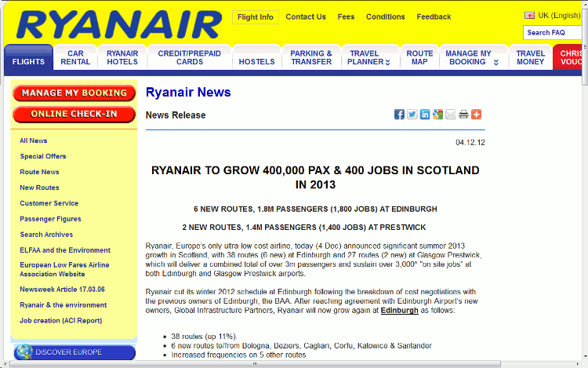The width and height of the screenshot is (588, 368).
Task: Print the news release icon
Action: tap(463, 115)
